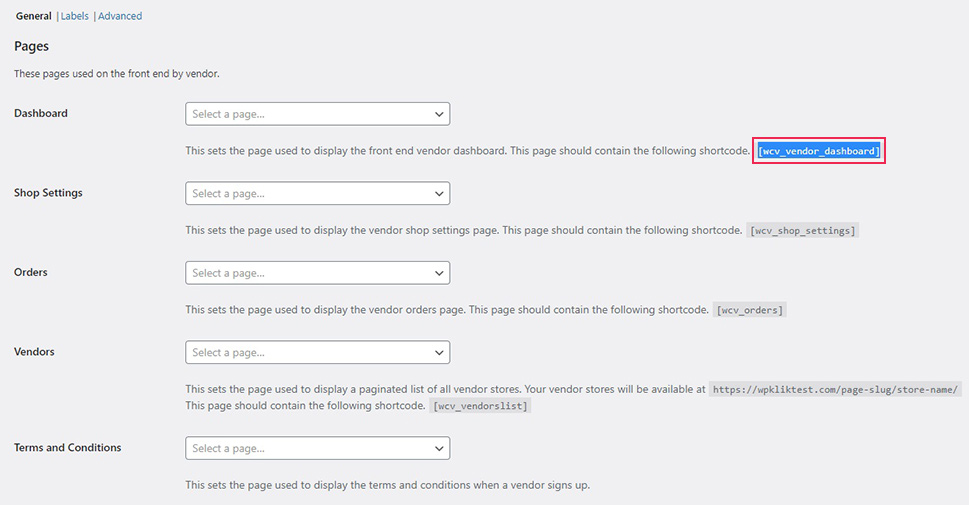The height and width of the screenshot is (505, 969).
Task: Open the Vendors page dropdown
Action: [318, 352]
